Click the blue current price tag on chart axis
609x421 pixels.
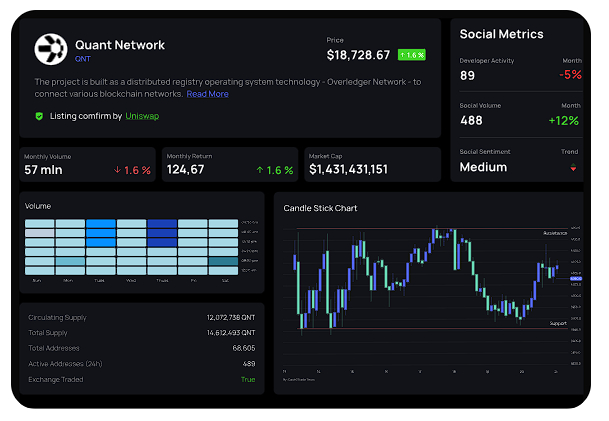[576, 278]
